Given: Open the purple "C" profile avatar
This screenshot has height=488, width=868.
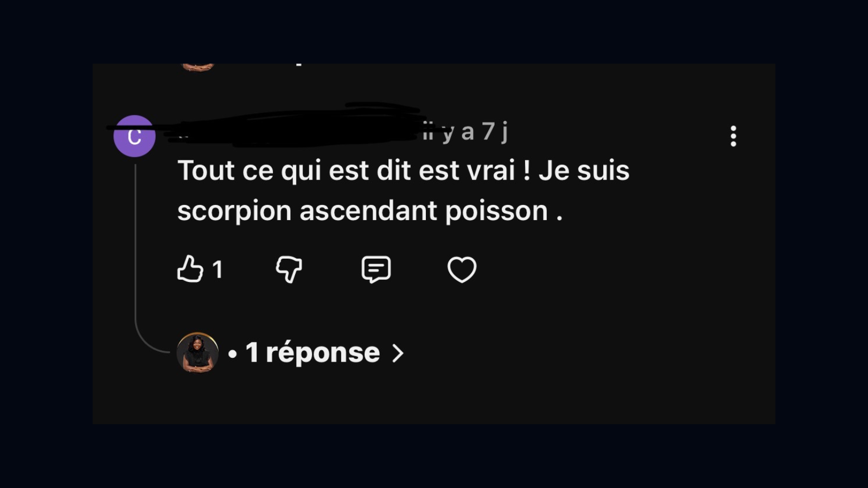Looking at the screenshot, I should 135,136.
